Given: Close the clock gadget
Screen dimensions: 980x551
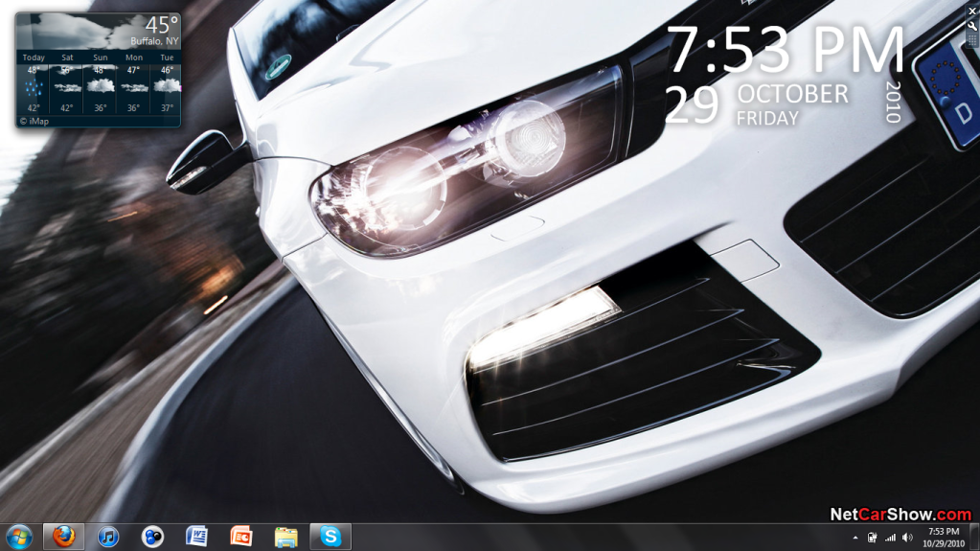Looking at the screenshot, I should point(972,11).
